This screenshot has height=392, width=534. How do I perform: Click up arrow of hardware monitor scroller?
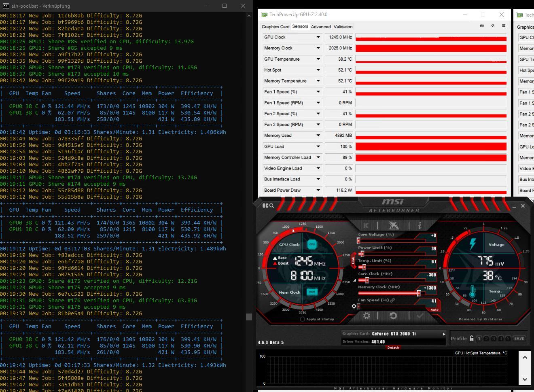click(x=525, y=358)
